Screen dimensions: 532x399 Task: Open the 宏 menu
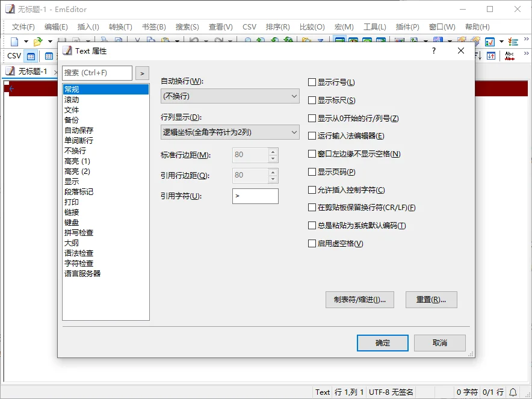(344, 27)
